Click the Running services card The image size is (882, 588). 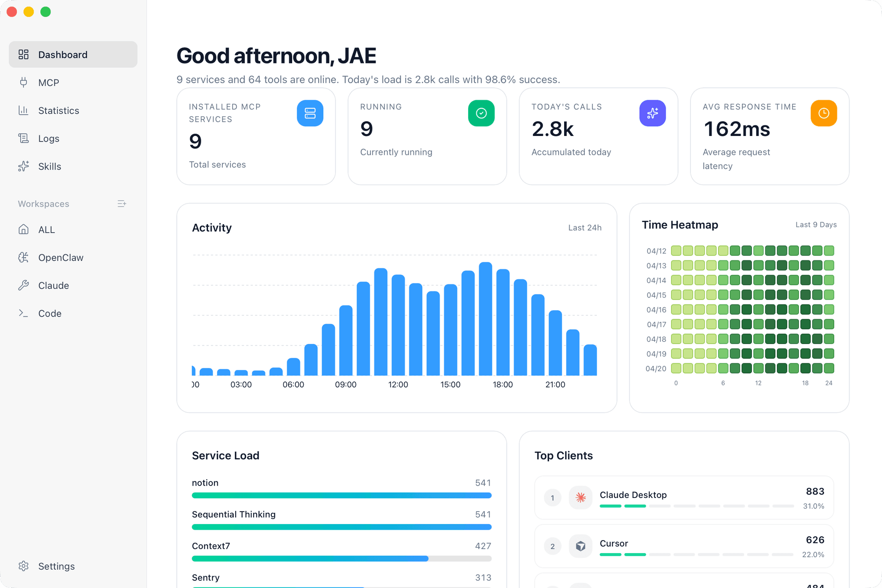[x=427, y=136]
